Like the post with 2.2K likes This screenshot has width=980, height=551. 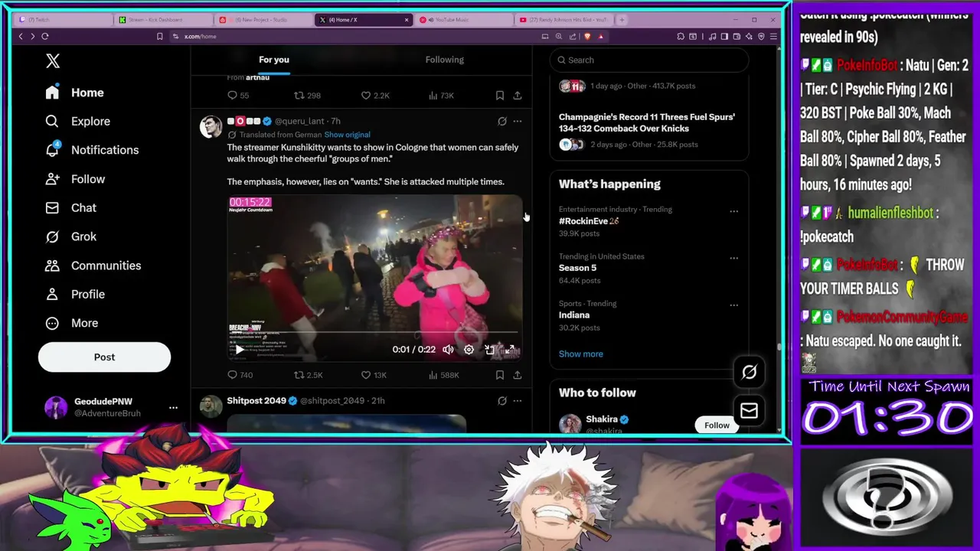(375, 96)
